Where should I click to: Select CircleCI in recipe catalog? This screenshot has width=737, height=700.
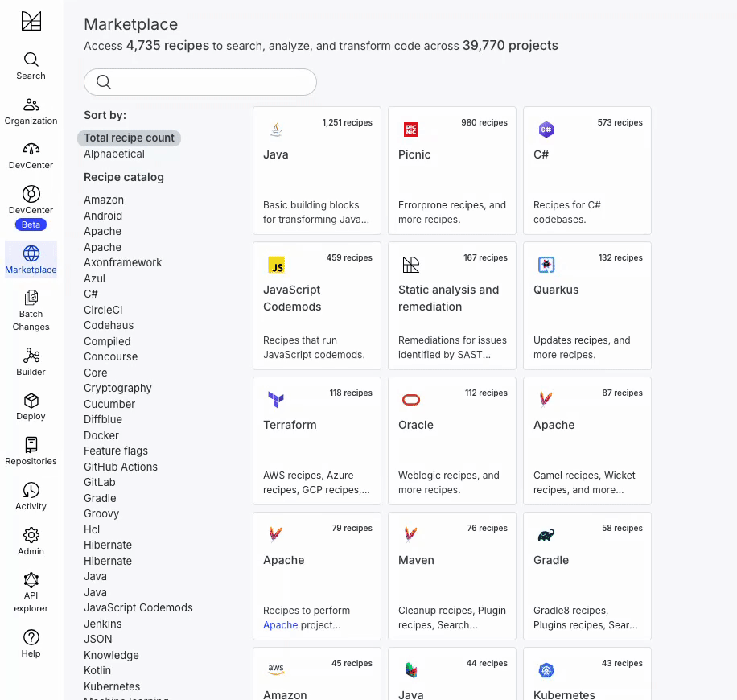tap(103, 311)
